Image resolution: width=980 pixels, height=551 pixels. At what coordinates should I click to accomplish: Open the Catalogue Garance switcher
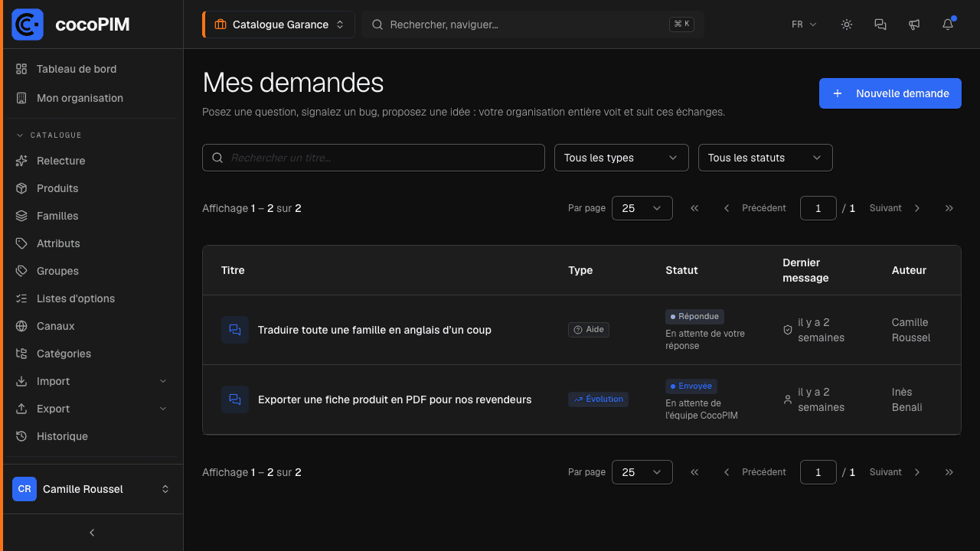279,24
